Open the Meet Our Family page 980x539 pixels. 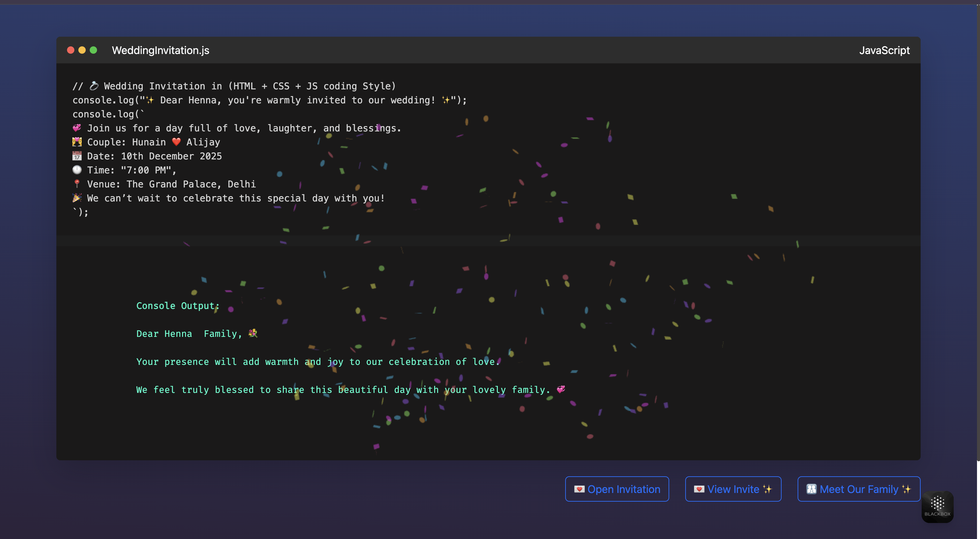(x=859, y=489)
